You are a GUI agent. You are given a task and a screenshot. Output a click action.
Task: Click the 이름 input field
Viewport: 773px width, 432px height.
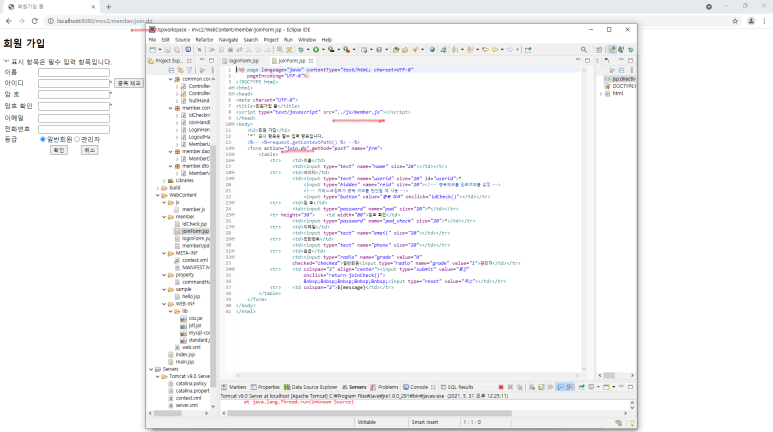pyautogui.click(x=74, y=72)
